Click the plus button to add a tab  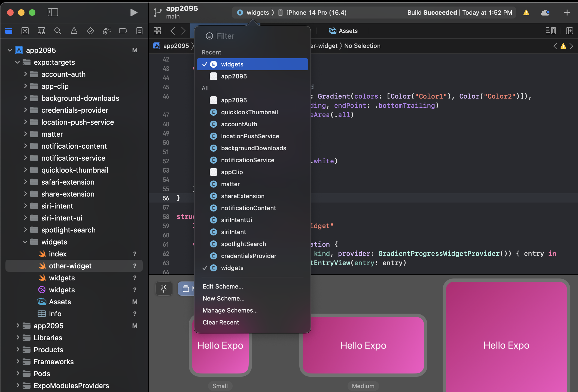click(567, 13)
